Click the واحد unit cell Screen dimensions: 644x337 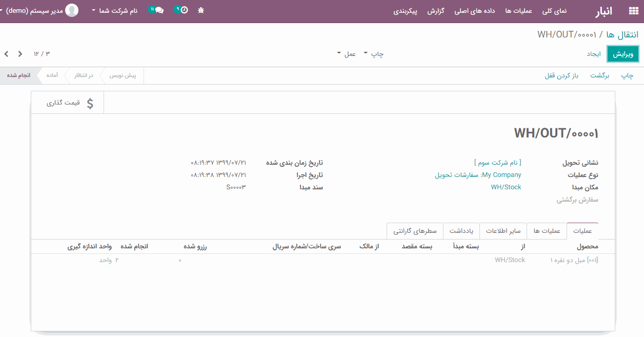[x=105, y=260]
